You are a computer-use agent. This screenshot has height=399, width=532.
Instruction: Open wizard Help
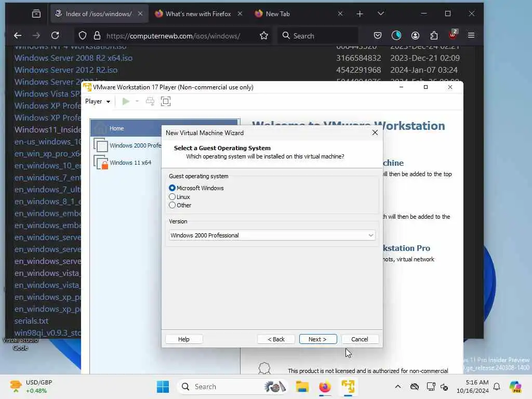coord(184,339)
